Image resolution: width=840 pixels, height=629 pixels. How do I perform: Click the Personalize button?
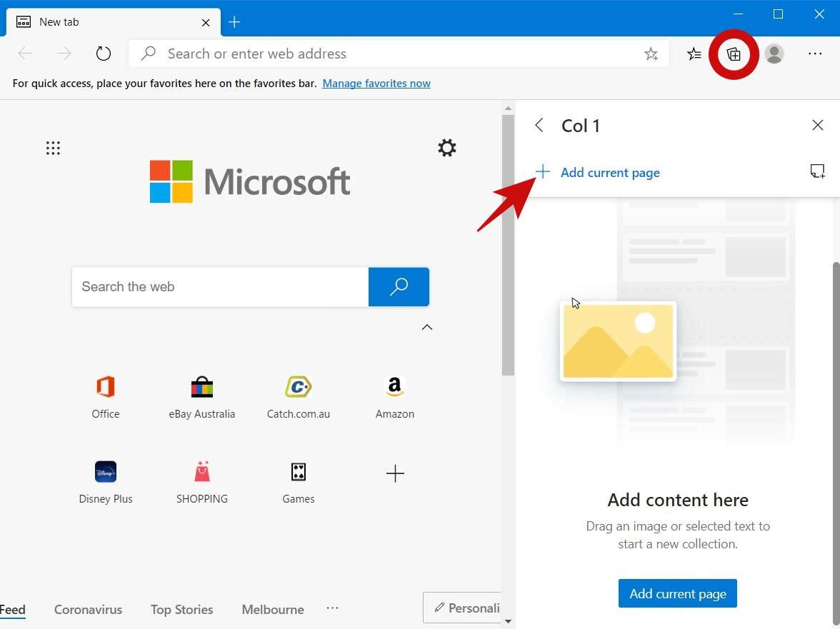pyautogui.click(x=463, y=608)
